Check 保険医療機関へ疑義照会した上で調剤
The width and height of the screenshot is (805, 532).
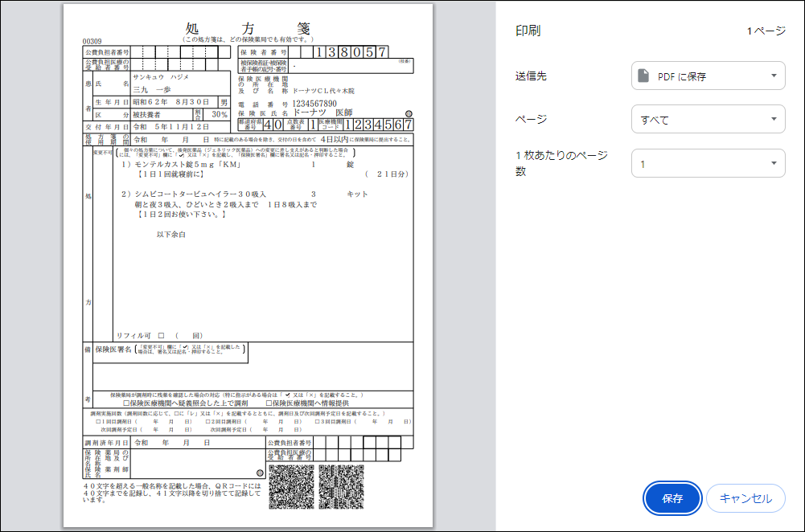(125, 402)
